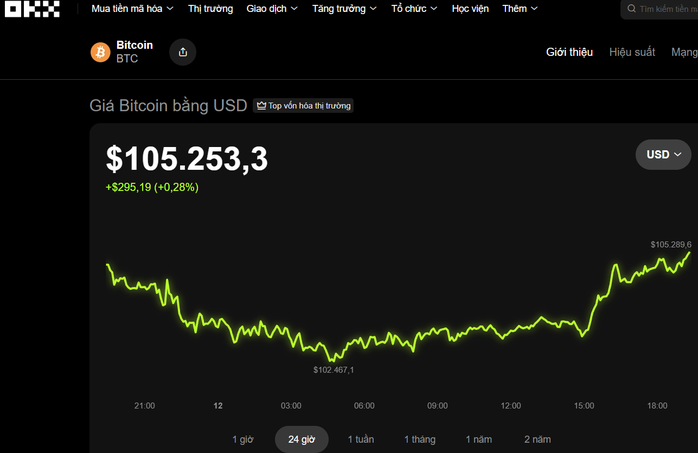Open Học viện from the top menu
Viewport: 698px width, 453px height.
(469, 9)
